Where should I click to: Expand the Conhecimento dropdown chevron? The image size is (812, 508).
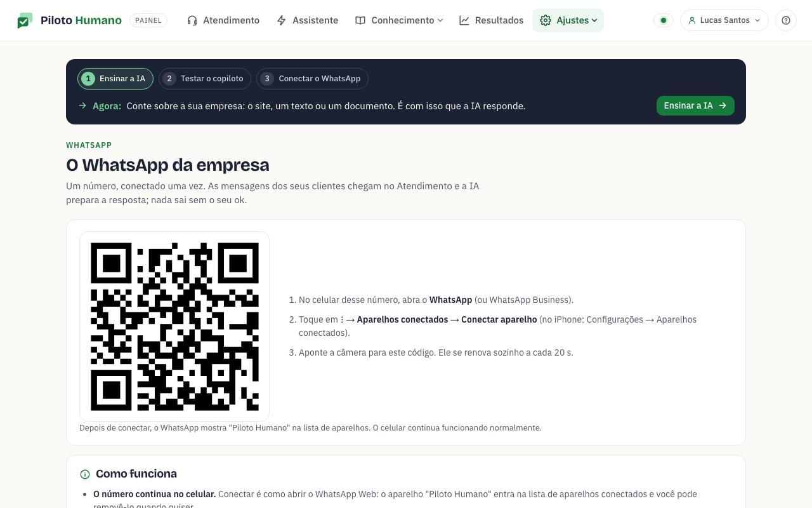[440, 20]
